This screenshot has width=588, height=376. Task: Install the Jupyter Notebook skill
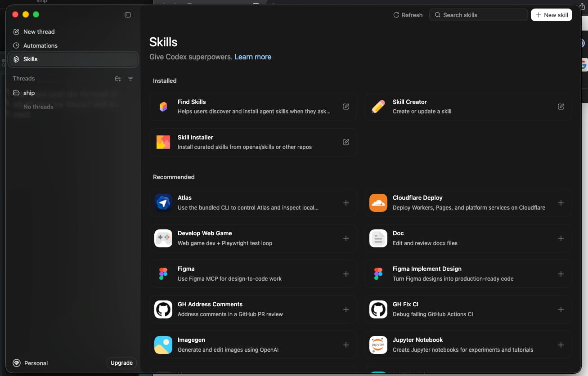561,345
